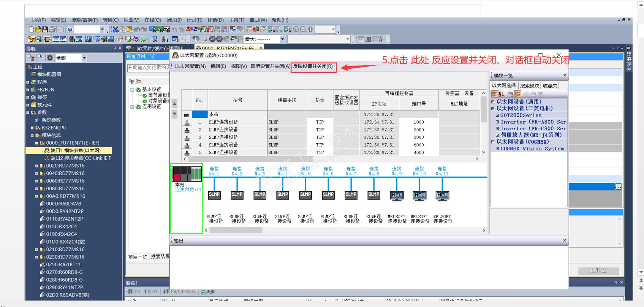The width and height of the screenshot is (644, 307).
Task: Click the gear icon in the navigation panel
Action: coord(50,58)
